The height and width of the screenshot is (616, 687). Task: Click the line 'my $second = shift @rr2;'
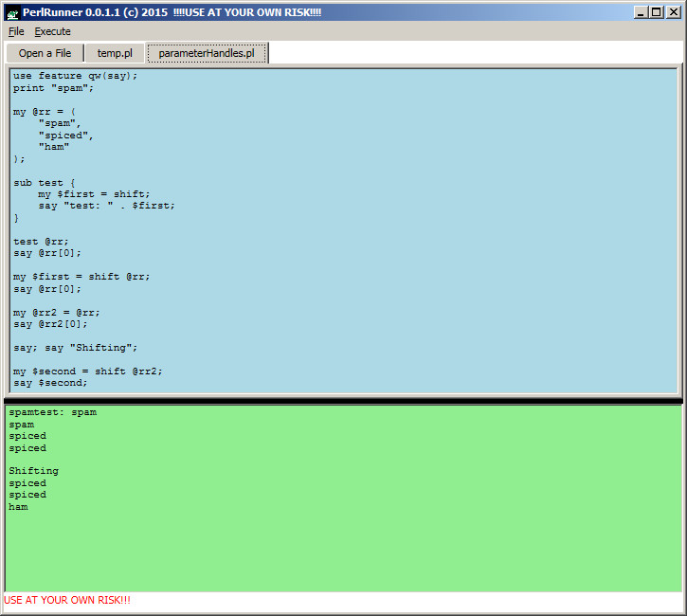(87, 371)
